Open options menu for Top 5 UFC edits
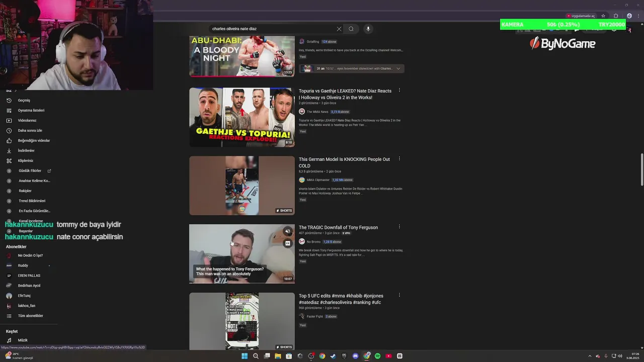Screen dimensions: 644x362 pyautogui.click(x=399, y=295)
